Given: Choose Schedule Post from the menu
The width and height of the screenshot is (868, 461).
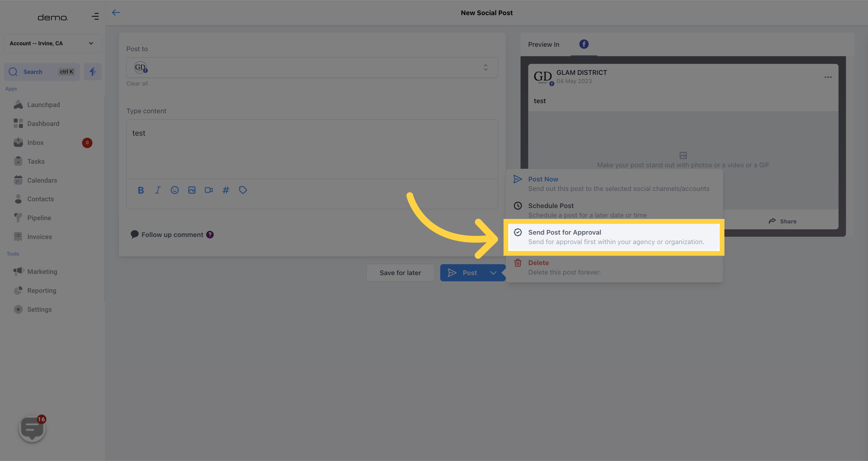Looking at the screenshot, I should point(614,210).
